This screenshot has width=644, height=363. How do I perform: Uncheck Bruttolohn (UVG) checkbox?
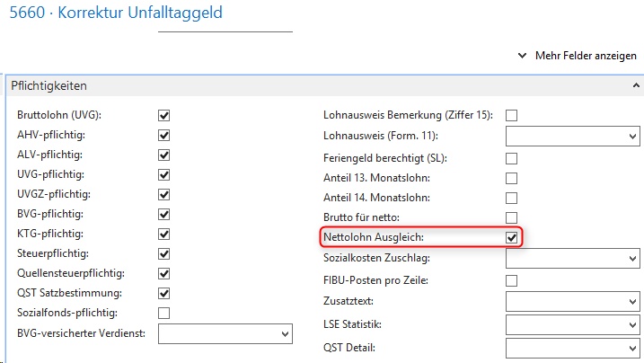click(164, 115)
